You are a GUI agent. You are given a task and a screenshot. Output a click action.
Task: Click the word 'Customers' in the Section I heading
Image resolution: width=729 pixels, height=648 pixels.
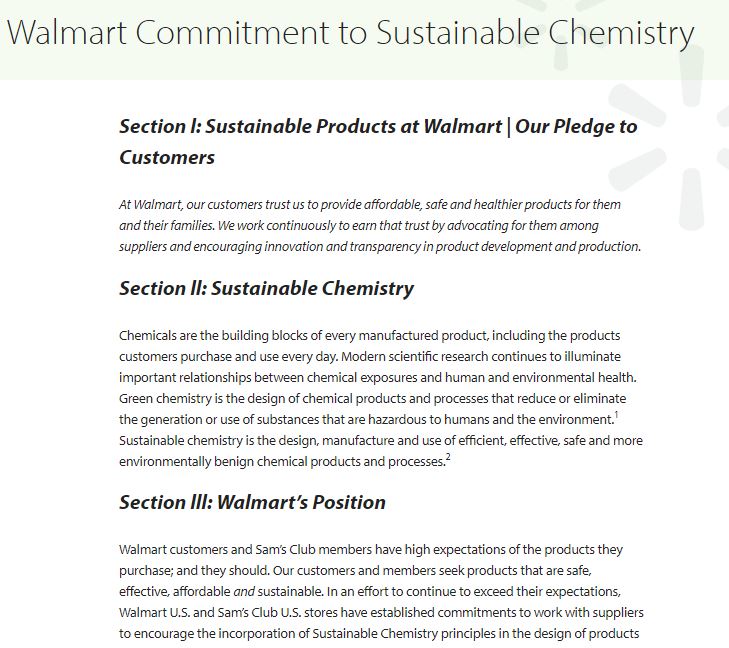167,157
